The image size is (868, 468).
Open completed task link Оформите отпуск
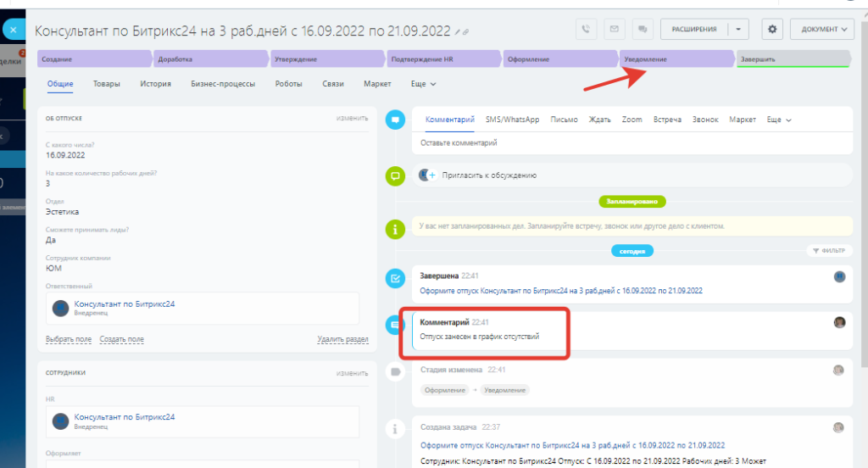click(x=561, y=291)
